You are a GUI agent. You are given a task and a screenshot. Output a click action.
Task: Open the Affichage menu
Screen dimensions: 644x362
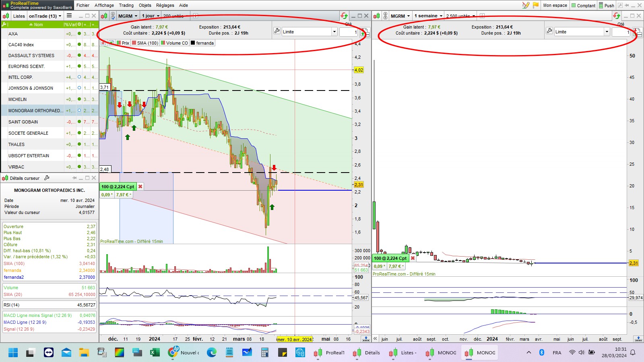(x=104, y=5)
